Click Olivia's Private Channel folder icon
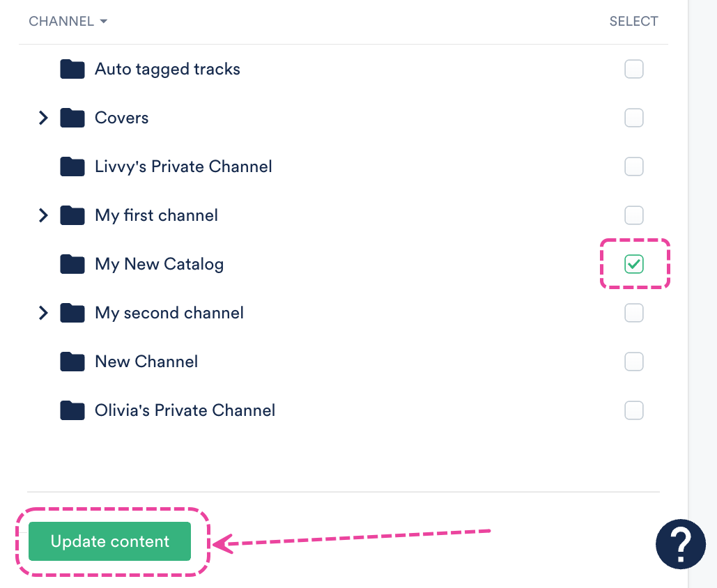The height and width of the screenshot is (588, 717). [72, 410]
